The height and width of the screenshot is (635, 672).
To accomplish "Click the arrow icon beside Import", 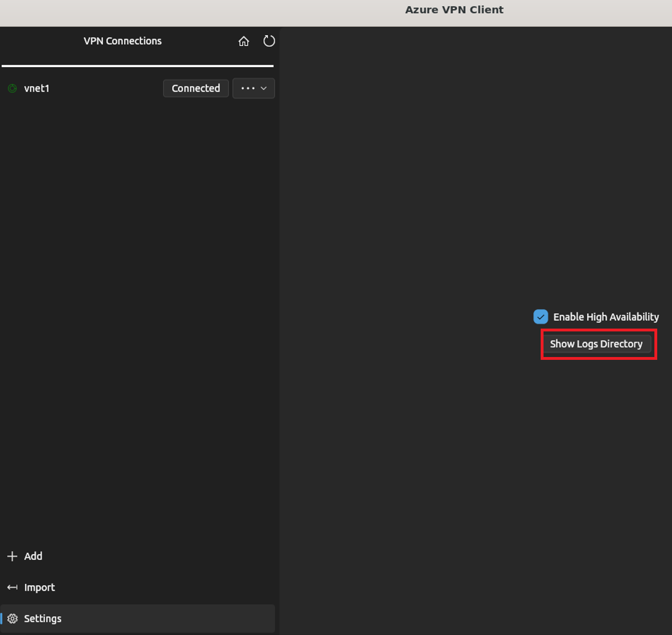I will tap(13, 587).
